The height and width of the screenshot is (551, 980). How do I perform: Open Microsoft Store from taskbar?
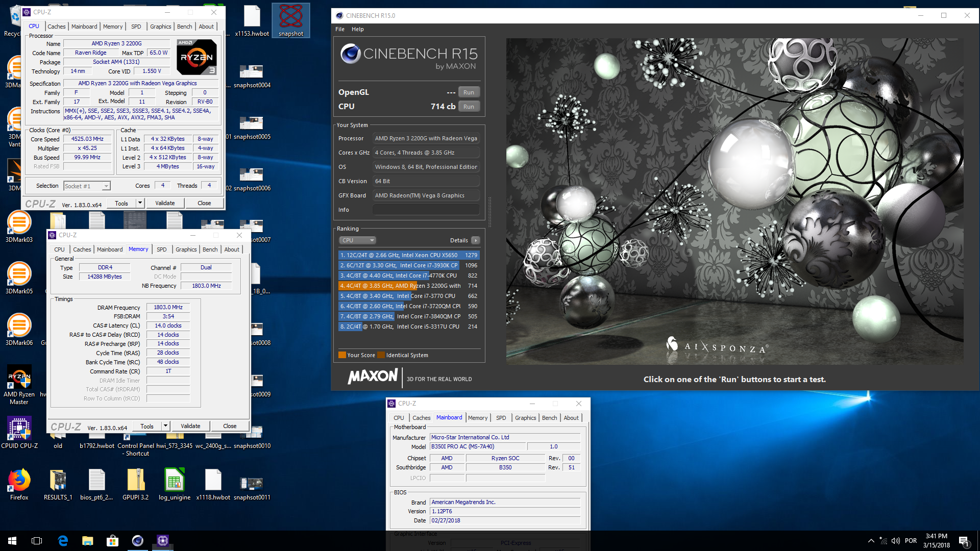[112, 541]
